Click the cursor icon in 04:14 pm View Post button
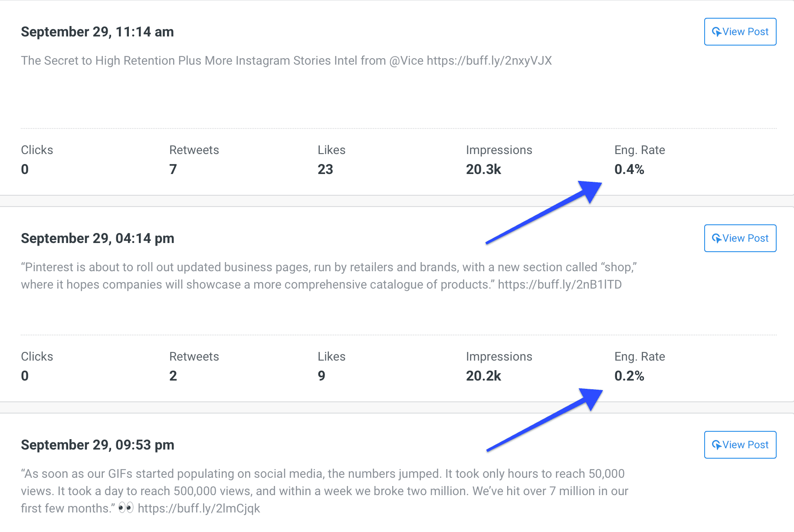Viewport: 794px width, 532px height. pyautogui.click(x=716, y=239)
